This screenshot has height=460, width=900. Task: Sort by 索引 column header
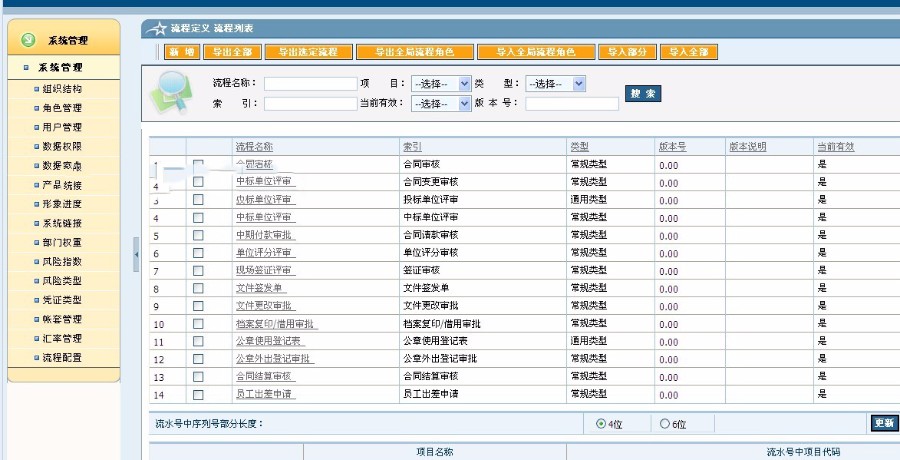413,147
